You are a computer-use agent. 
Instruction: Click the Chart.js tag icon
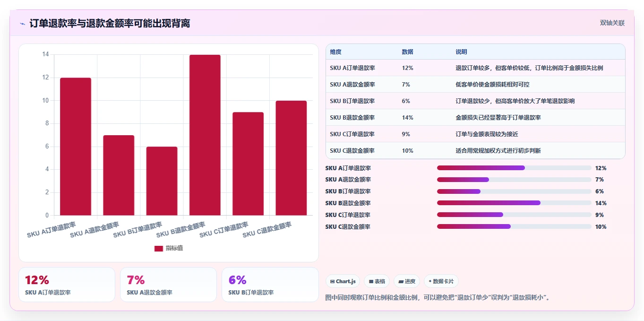[x=333, y=281]
